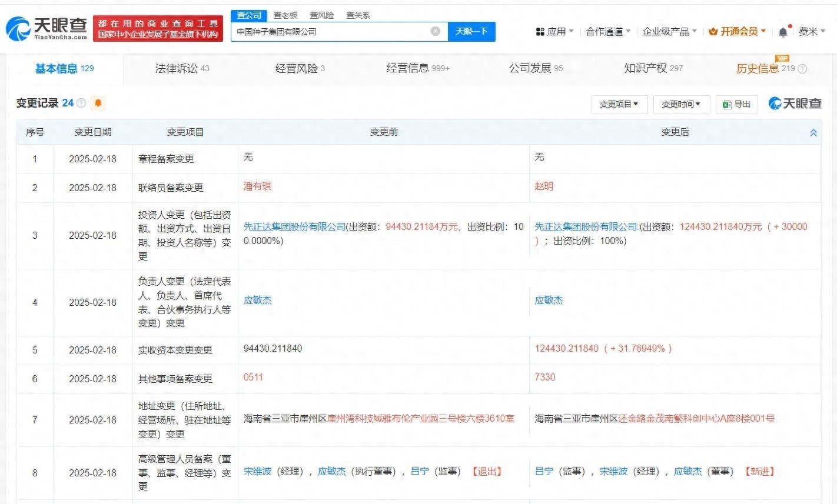
Task: Switch to the 知识产权 tab
Action: [653, 68]
